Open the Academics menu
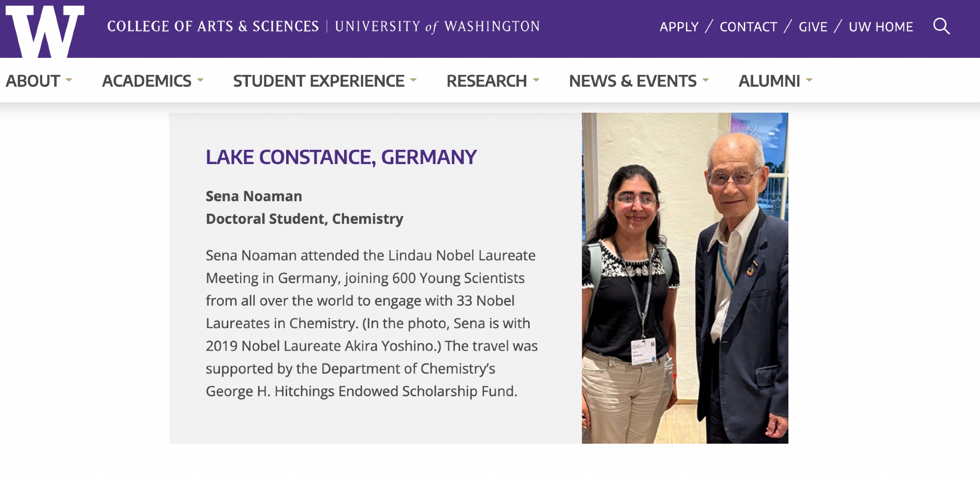 147,81
